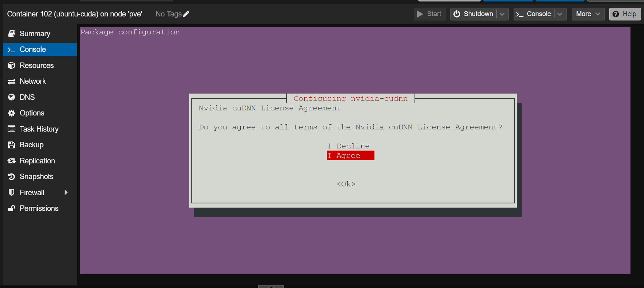Select the 'I Decline' option
The image size is (644, 288).
(x=348, y=146)
